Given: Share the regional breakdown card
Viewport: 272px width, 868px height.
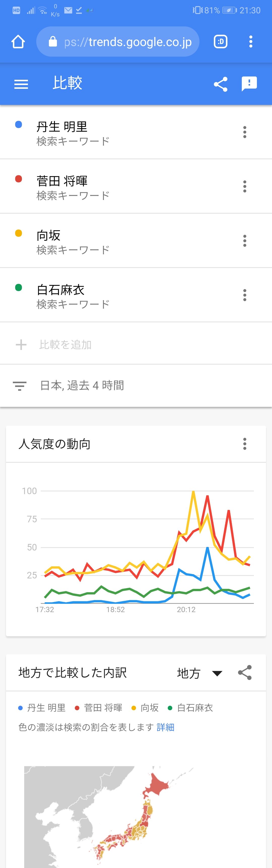Looking at the screenshot, I should pos(245,673).
